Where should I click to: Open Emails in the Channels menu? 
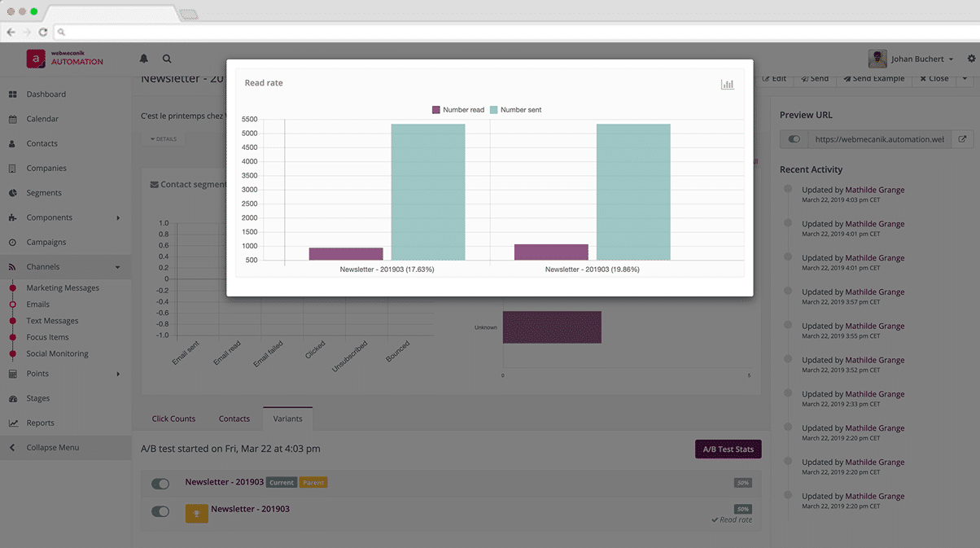pos(37,305)
